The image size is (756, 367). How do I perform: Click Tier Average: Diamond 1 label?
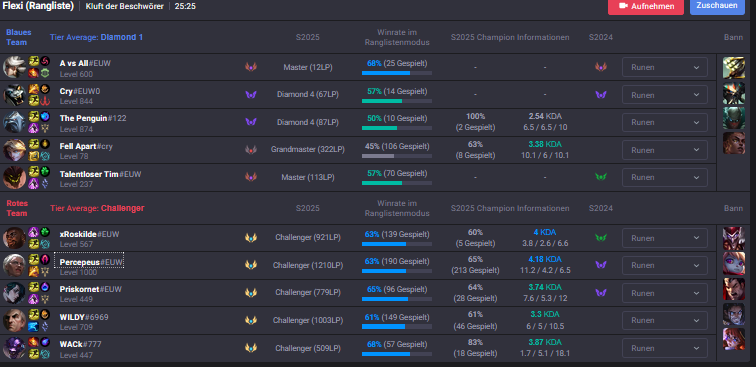coord(96,37)
